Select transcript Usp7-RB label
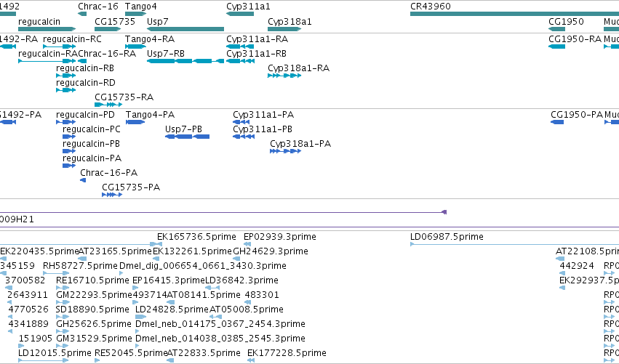 165,54
